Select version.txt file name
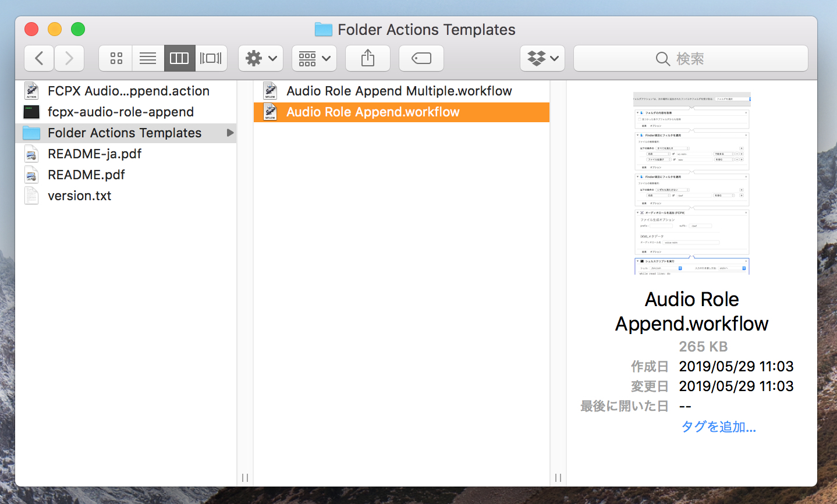The width and height of the screenshot is (837, 504). coord(80,196)
